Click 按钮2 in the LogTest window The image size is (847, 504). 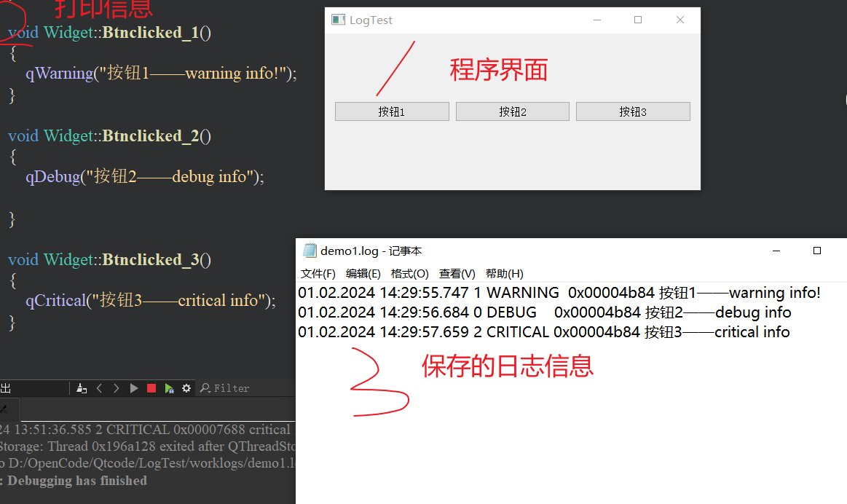(x=513, y=111)
